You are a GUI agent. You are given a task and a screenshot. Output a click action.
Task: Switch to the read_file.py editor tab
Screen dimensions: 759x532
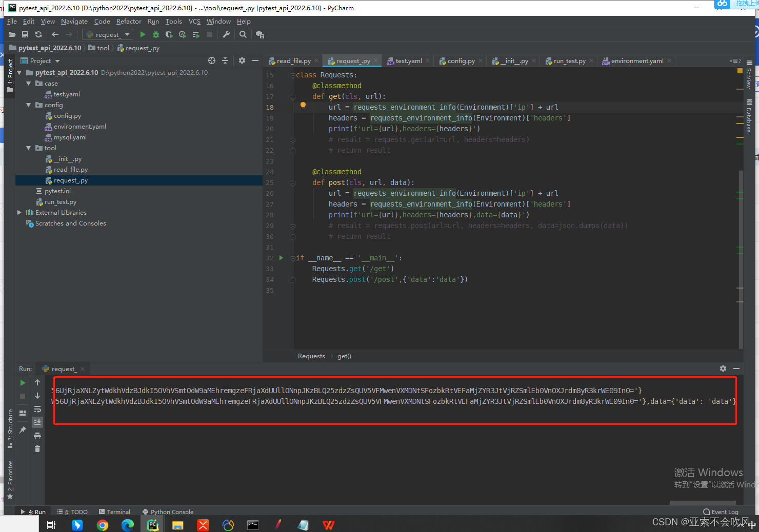point(293,60)
